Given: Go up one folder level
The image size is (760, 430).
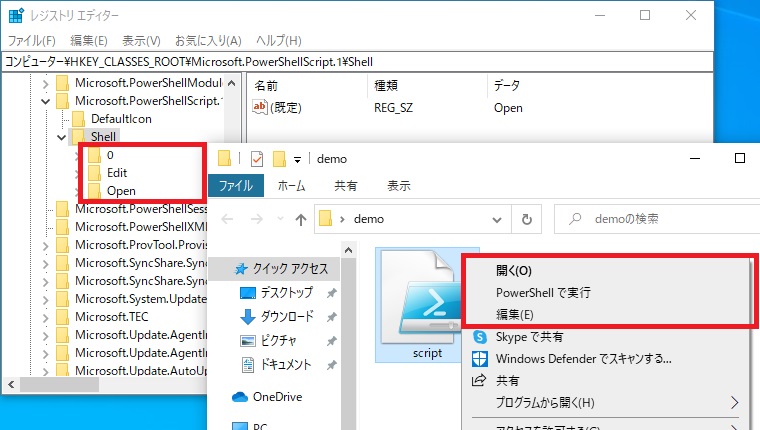Looking at the screenshot, I should 301,220.
